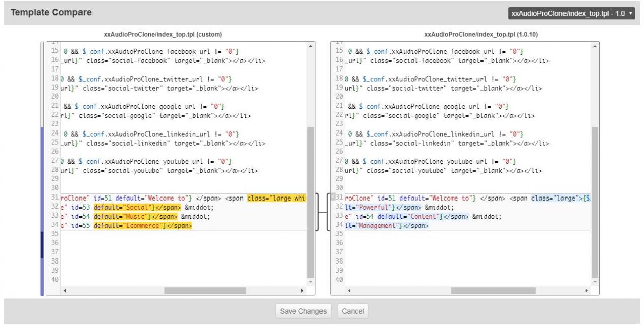Click left pane scroll-up arrow

point(310,47)
